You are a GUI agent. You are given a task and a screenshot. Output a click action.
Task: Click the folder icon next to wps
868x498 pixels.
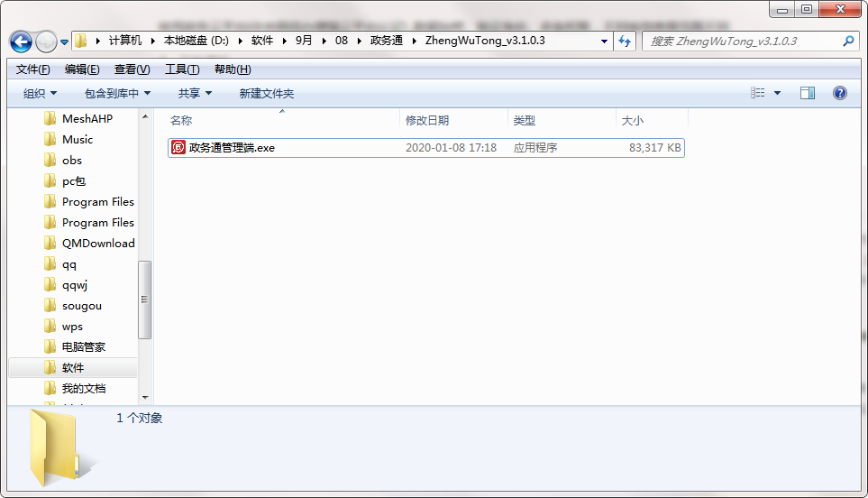click(50, 327)
